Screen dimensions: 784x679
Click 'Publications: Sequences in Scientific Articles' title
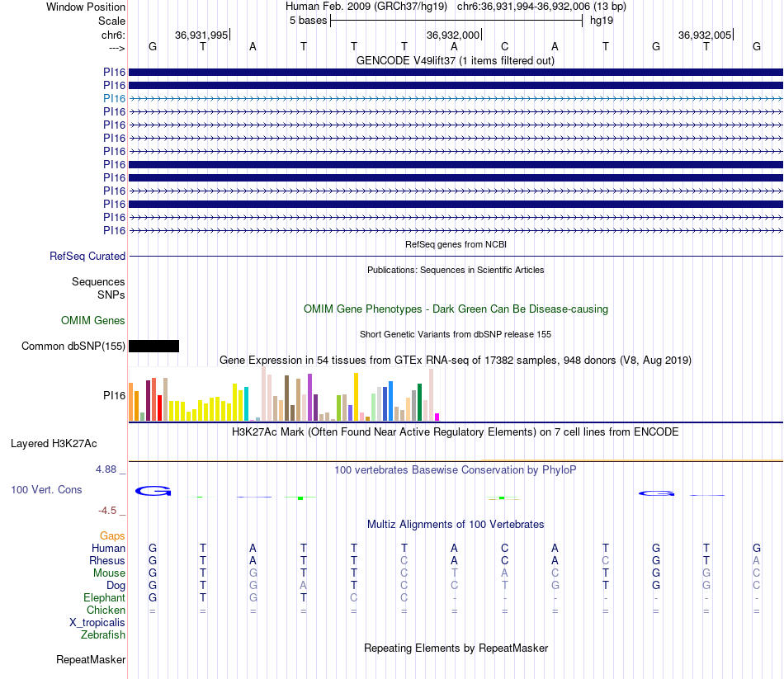456,270
